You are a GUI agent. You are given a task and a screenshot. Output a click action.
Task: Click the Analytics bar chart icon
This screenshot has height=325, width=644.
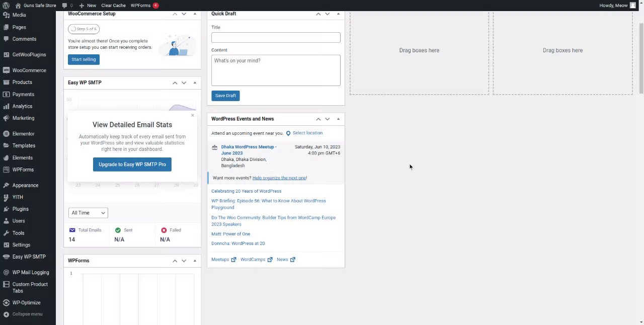click(x=6, y=107)
